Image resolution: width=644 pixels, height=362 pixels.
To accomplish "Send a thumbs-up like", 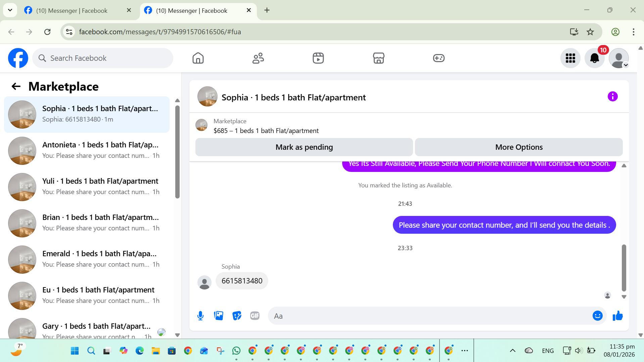I will [618, 316].
